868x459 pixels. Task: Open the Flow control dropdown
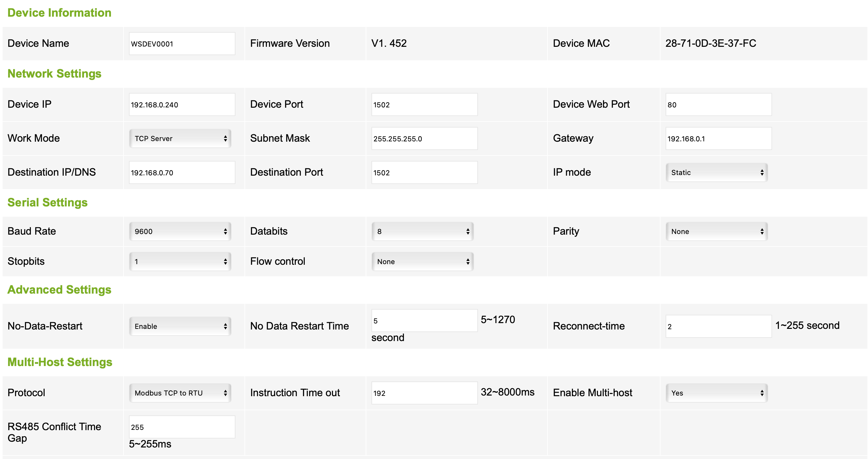coord(422,261)
